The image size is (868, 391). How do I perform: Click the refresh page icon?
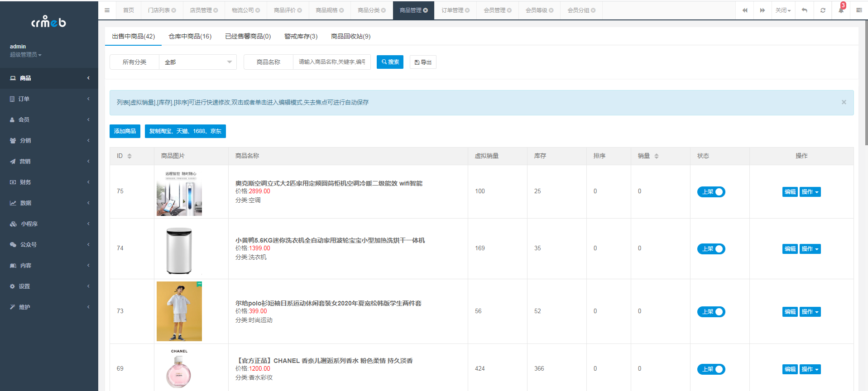[x=823, y=10]
